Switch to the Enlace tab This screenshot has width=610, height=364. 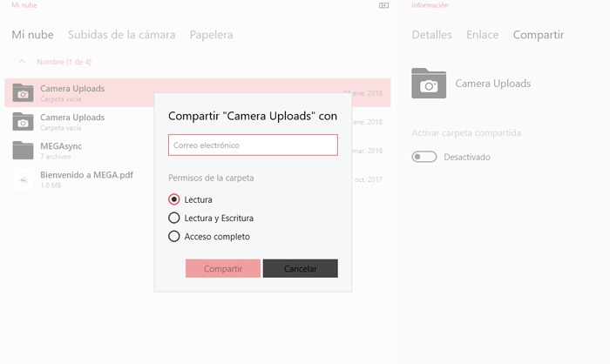point(483,35)
